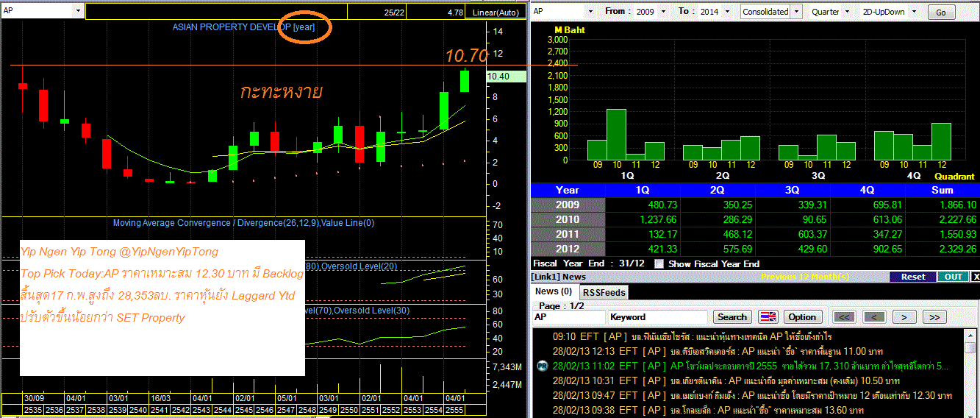
Task: Click the Go button
Action: (941, 13)
